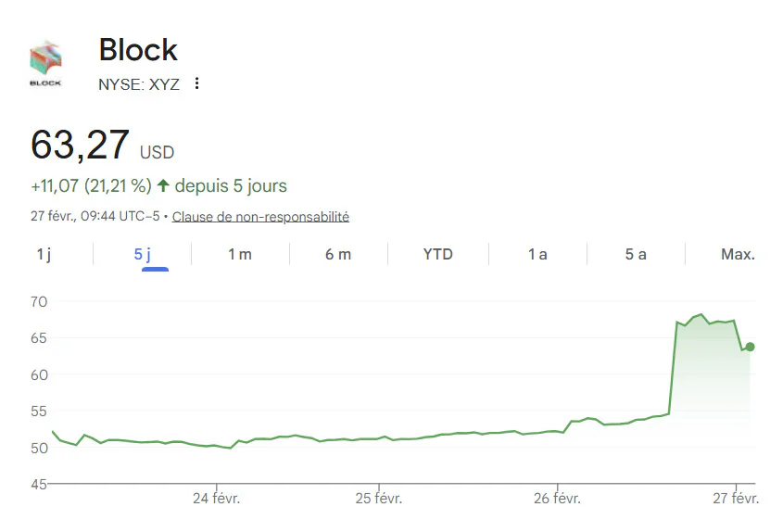The image size is (770, 532).
Task: Click the +11,07 (21,21 %) change value
Action: click(x=91, y=185)
